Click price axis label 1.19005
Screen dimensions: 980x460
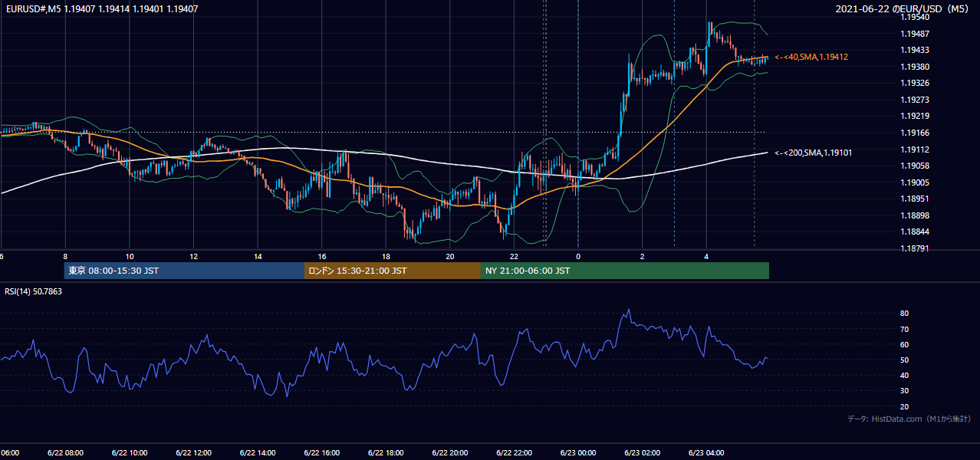coord(914,182)
